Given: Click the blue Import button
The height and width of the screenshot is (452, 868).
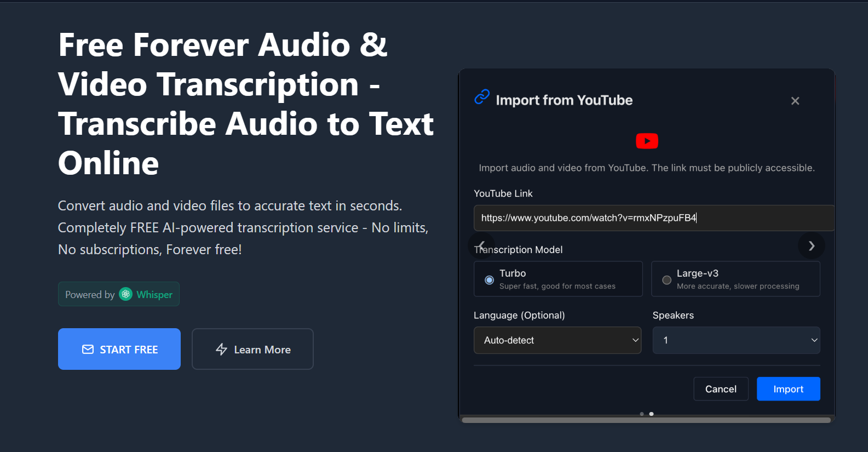Looking at the screenshot, I should [x=789, y=389].
